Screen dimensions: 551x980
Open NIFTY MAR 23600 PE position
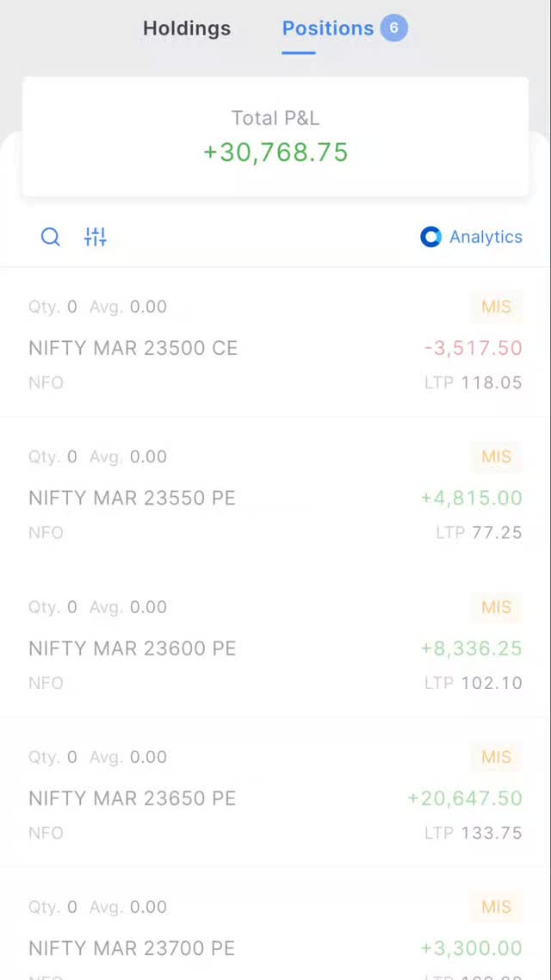[x=132, y=648]
